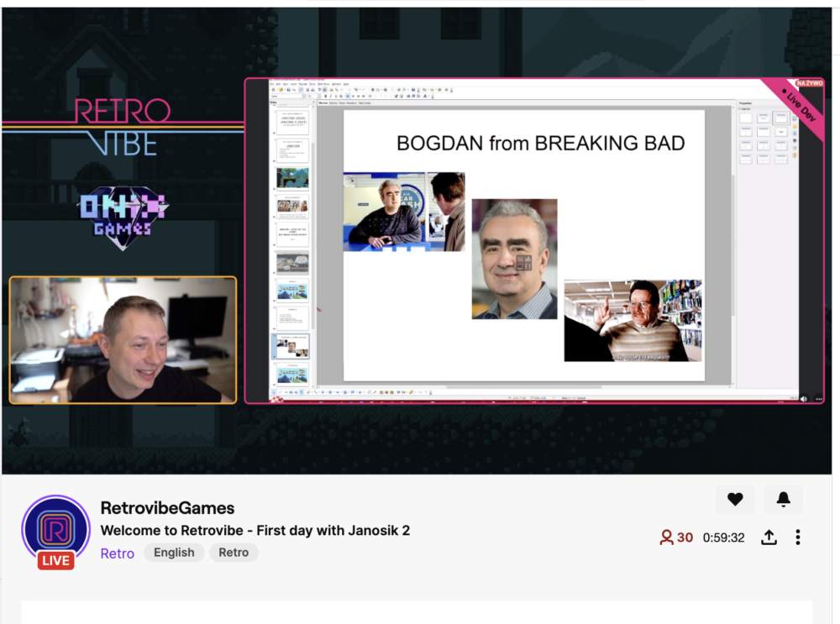The image size is (840, 624).
Task: Click the speaker volume icon on the screen share
Action: click(x=804, y=398)
